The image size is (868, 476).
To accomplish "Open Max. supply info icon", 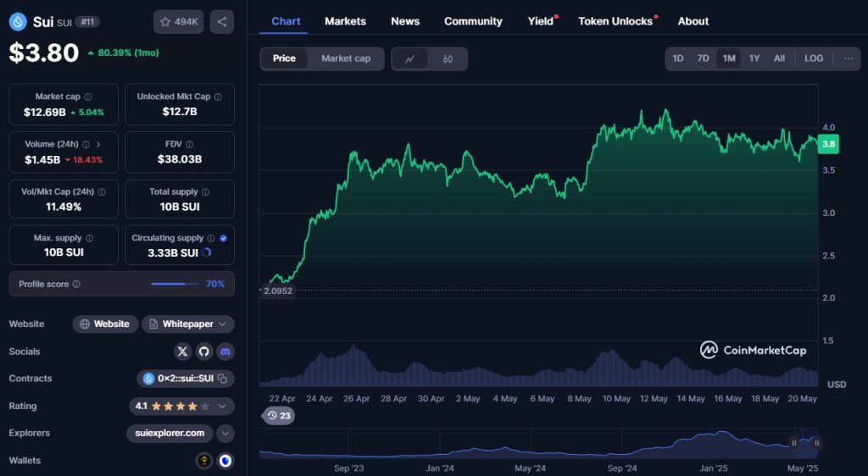I will (x=89, y=238).
